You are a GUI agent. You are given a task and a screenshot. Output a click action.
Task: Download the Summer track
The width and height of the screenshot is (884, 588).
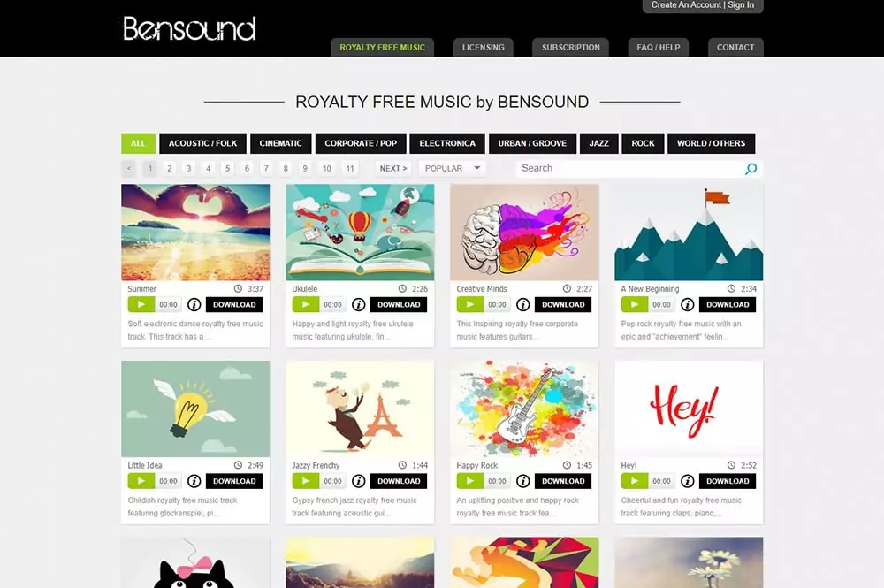point(234,304)
